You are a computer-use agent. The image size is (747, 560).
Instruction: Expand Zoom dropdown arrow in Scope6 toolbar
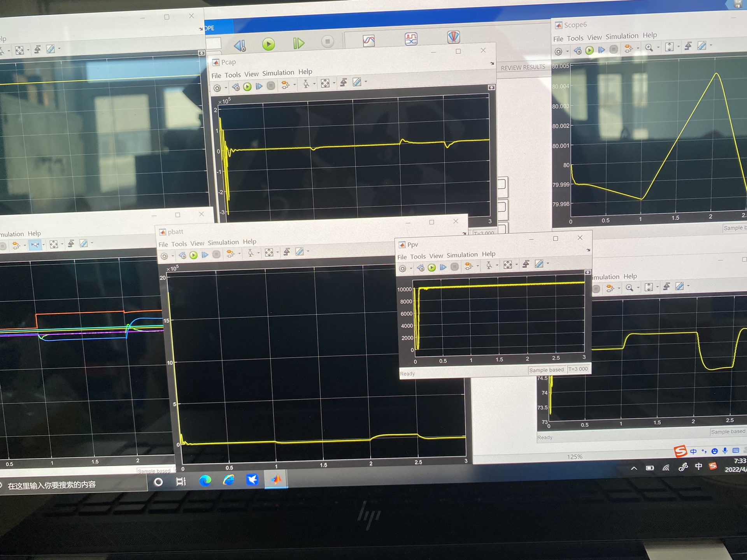point(658,47)
